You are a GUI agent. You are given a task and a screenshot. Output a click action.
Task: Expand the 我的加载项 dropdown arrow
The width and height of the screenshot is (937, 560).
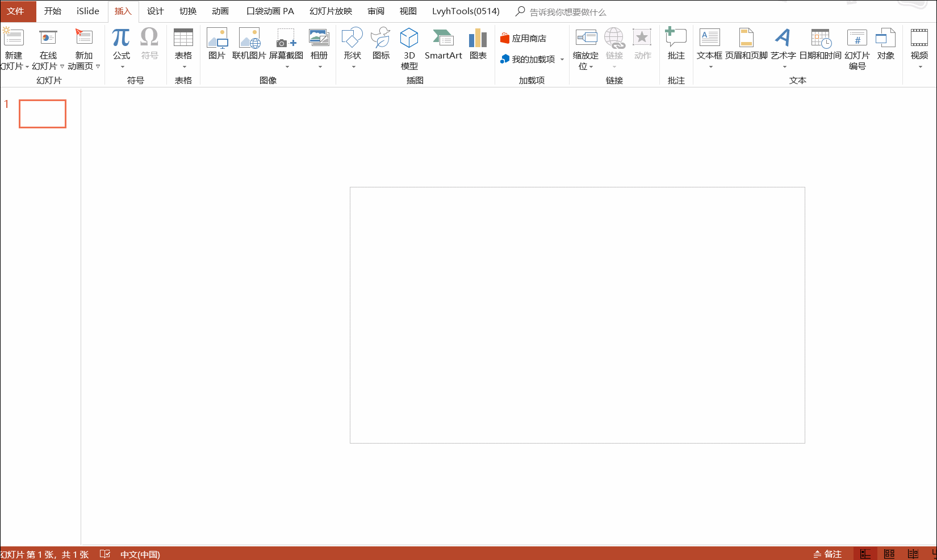[562, 60]
